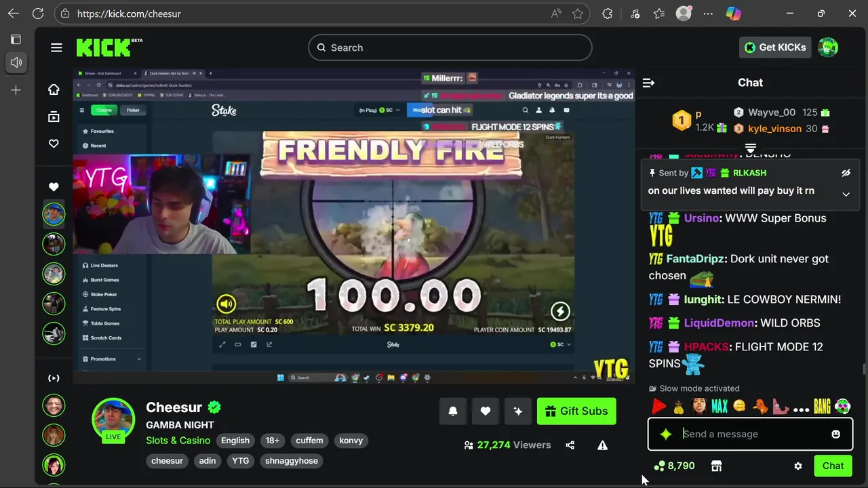Open top gifter Wayve_00
The height and width of the screenshot is (488, 868).
(771, 113)
